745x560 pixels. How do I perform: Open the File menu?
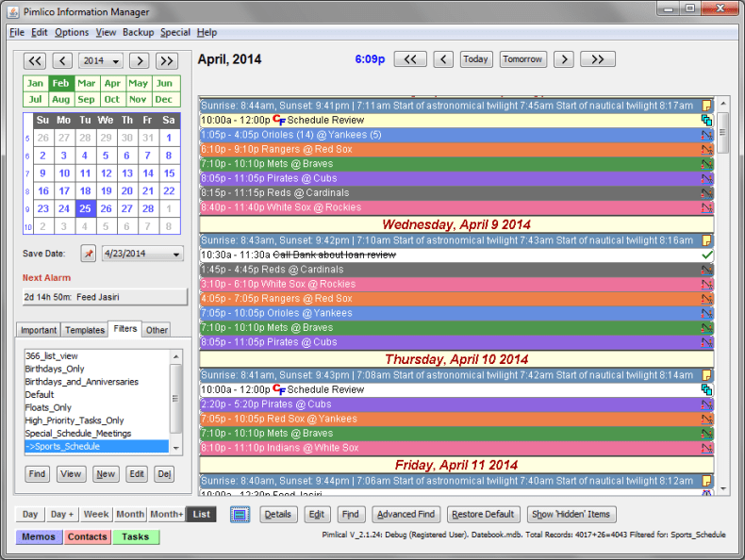(17, 32)
